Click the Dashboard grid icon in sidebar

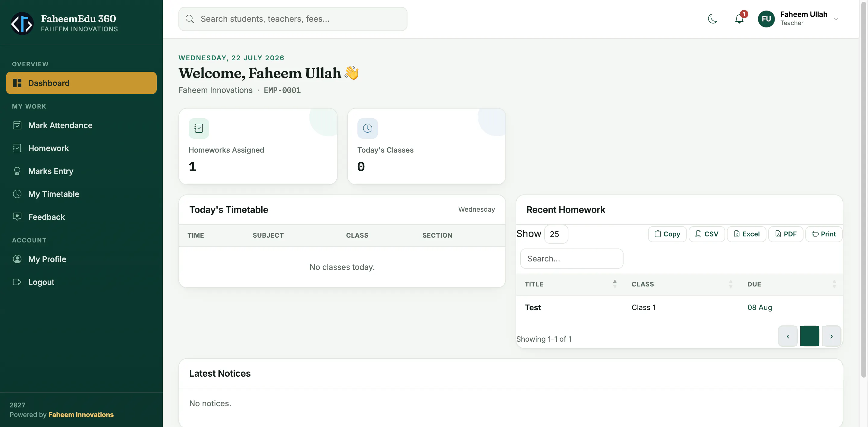click(x=17, y=83)
